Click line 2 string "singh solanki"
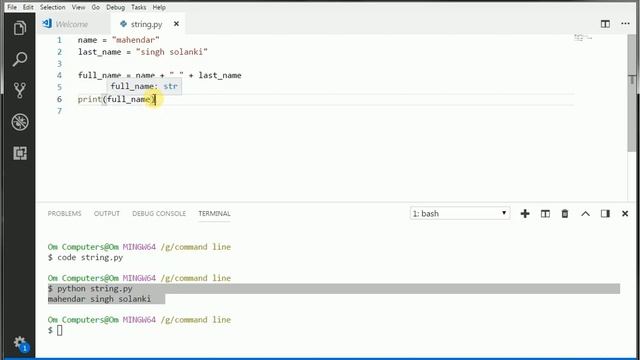Viewport: 640px width, 360px height. (x=172, y=52)
